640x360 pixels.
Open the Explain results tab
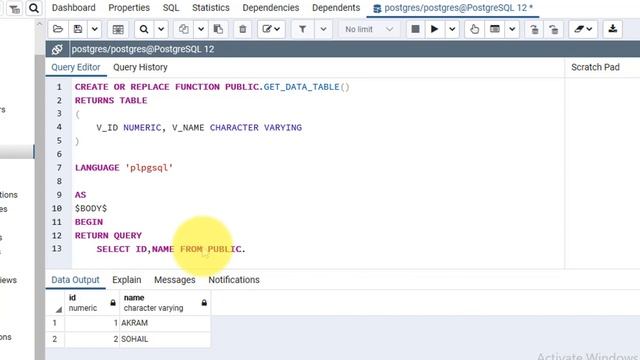point(127,280)
